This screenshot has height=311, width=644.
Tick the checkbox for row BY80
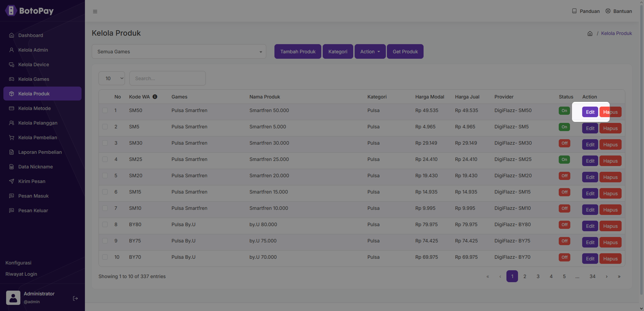coord(105,224)
